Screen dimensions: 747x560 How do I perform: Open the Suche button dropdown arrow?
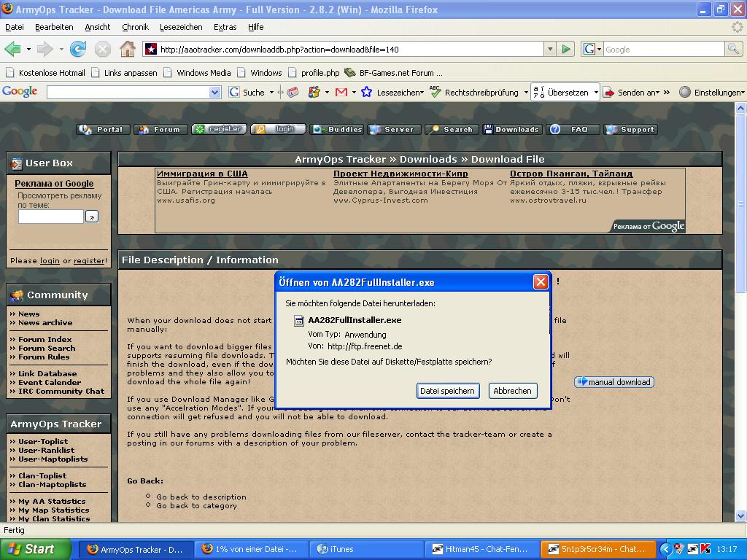click(271, 93)
